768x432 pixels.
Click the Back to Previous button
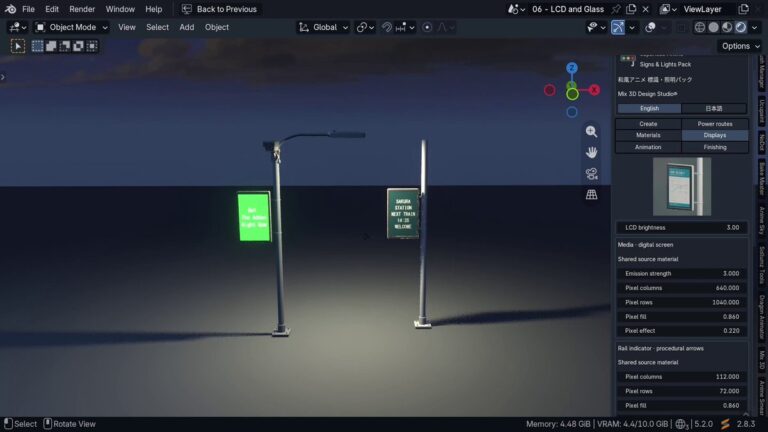pyautogui.click(x=219, y=9)
